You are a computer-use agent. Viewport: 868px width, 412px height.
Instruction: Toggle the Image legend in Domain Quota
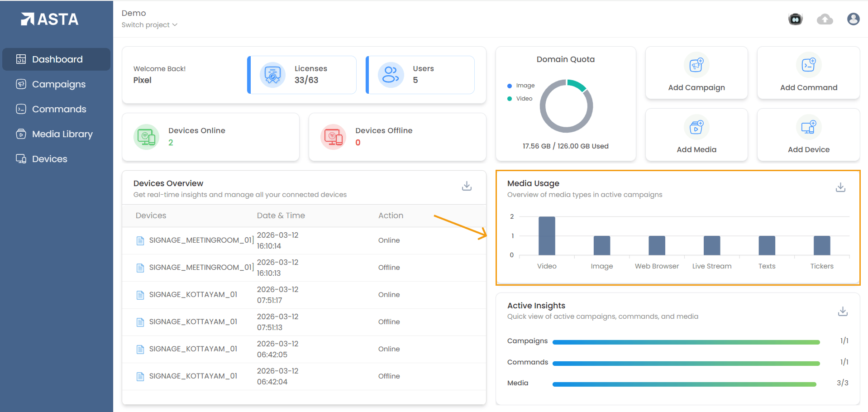tap(521, 86)
